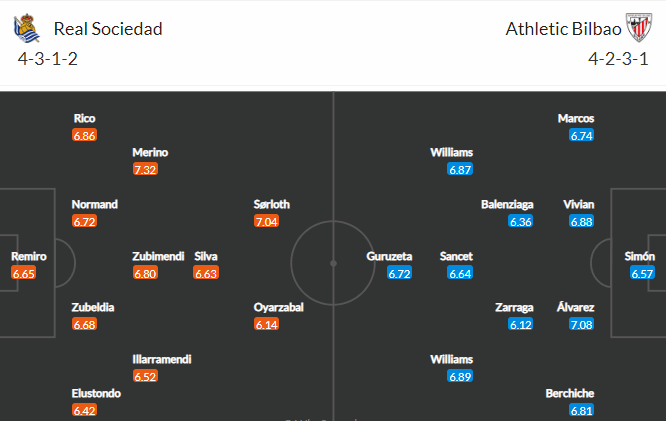Click Zubimendi's 6.80 rating badge
The height and width of the screenshot is (421, 666).
point(145,273)
